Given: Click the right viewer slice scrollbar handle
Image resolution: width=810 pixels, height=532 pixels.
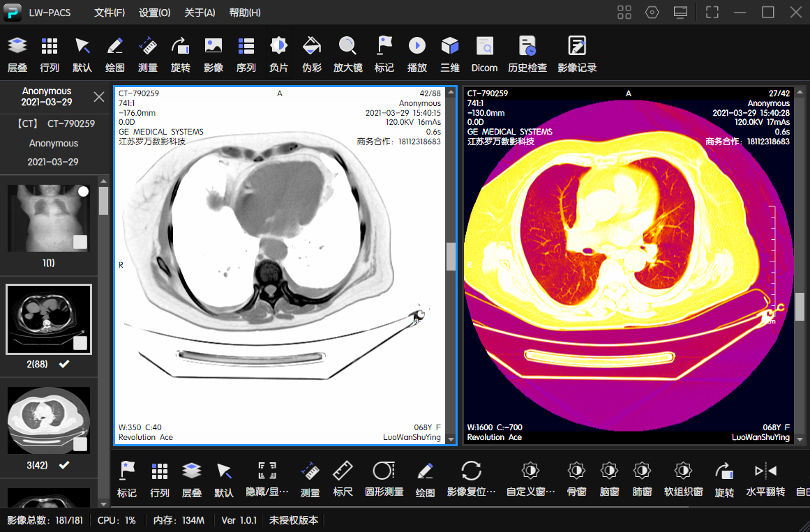Looking at the screenshot, I should point(800,306).
